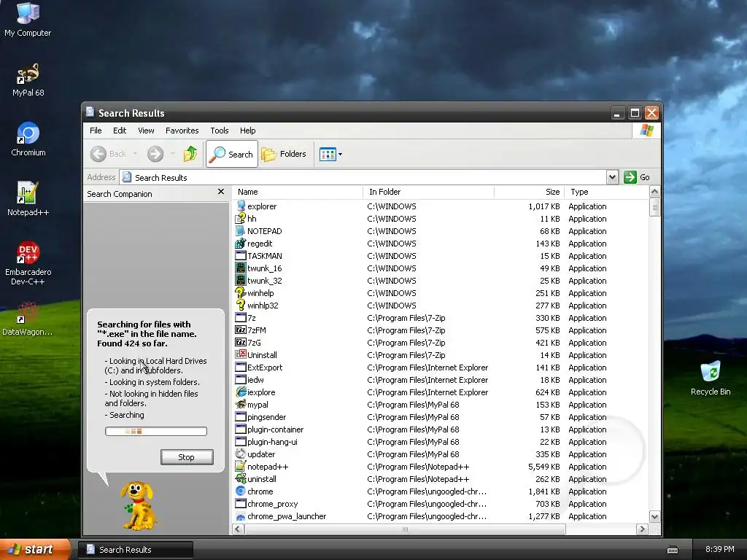
Task: Select the mypal file icon
Action: (x=241, y=404)
